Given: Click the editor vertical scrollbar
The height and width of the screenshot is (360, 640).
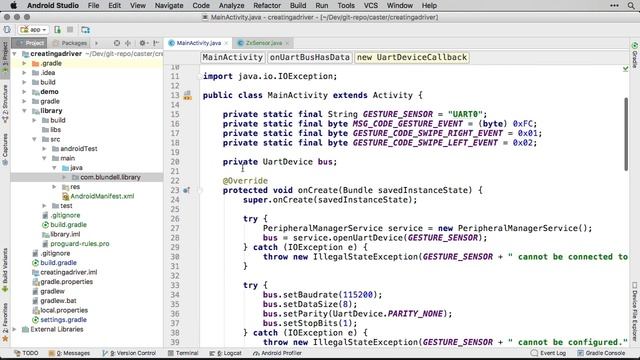Looking at the screenshot, I should pos(626,134).
